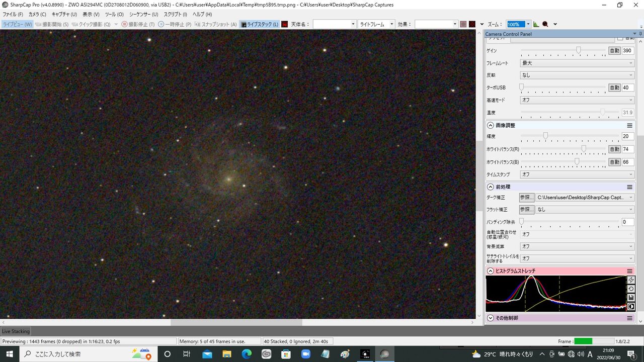This screenshot has width=644, height=362.
Task: Open Windows Task View from the taskbar
Action: [x=187, y=354]
